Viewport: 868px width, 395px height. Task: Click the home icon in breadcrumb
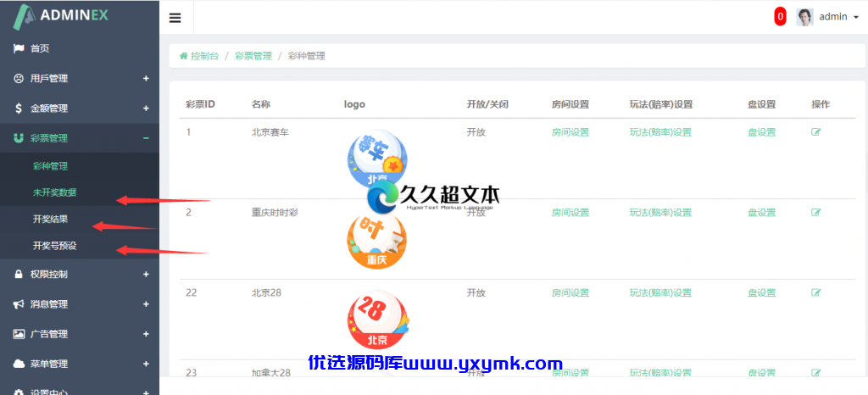click(x=183, y=56)
